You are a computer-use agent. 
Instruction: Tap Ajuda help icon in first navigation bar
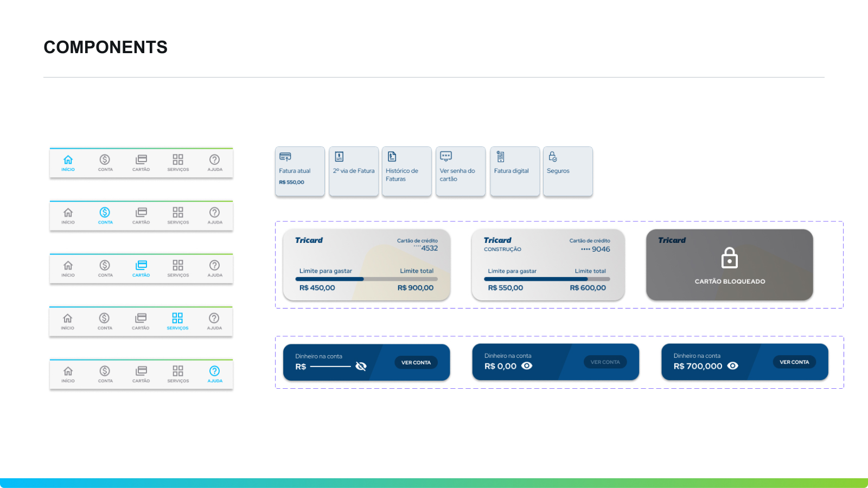point(215,159)
